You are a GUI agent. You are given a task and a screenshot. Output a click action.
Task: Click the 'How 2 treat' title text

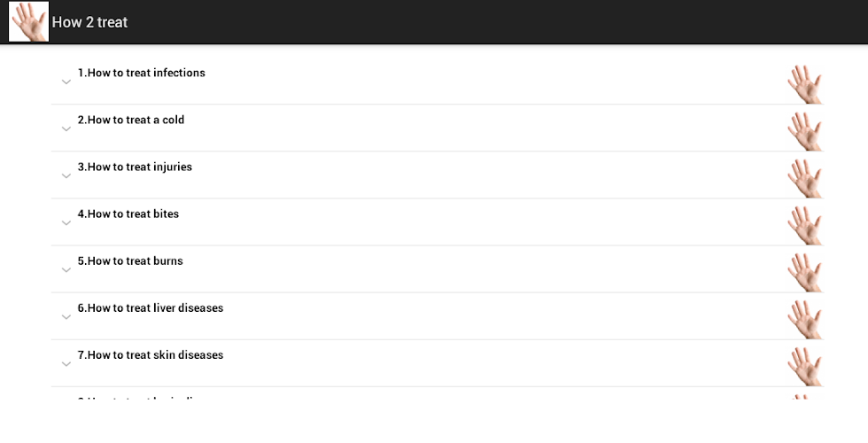(89, 22)
